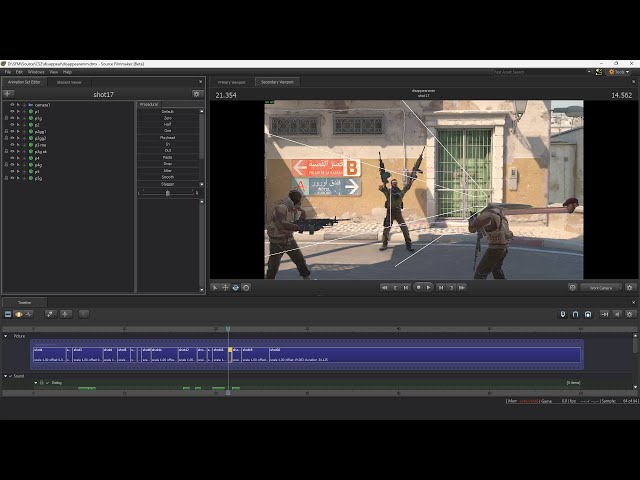This screenshot has width=640, height=480.
Task: Select the move manipulator tool under viewport
Action: [225, 288]
